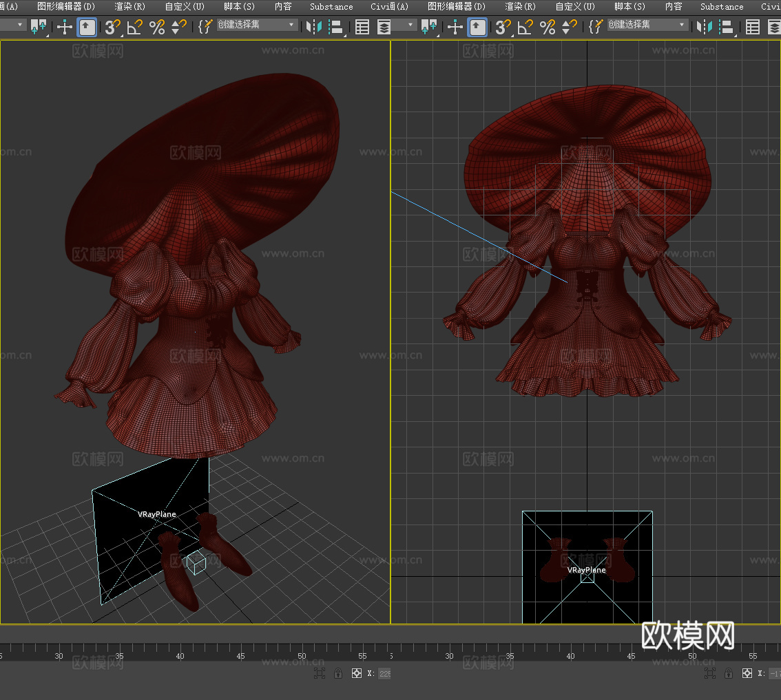This screenshot has height=700, width=781.
Task: Click Isolate Selection icon in left status bar
Action: pos(320,674)
